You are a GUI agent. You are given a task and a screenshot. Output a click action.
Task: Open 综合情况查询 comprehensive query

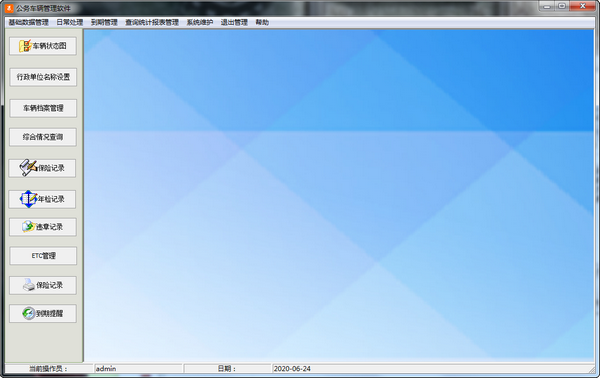[x=43, y=137]
